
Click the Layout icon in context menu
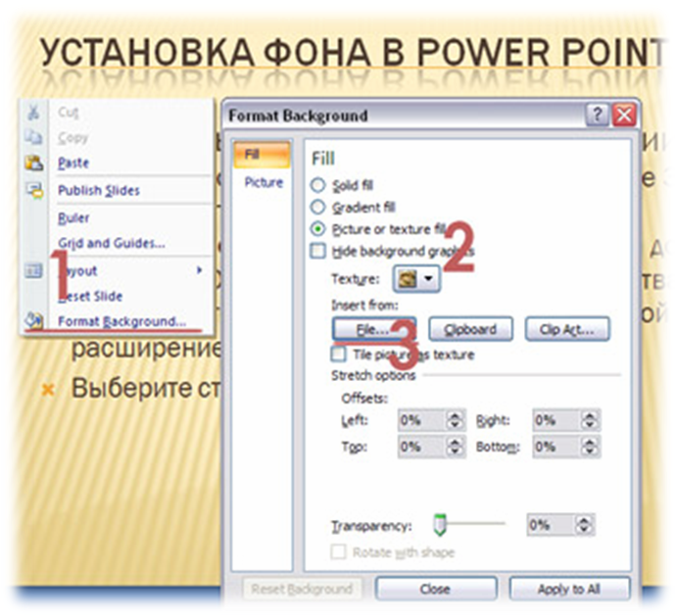[33, 270]
